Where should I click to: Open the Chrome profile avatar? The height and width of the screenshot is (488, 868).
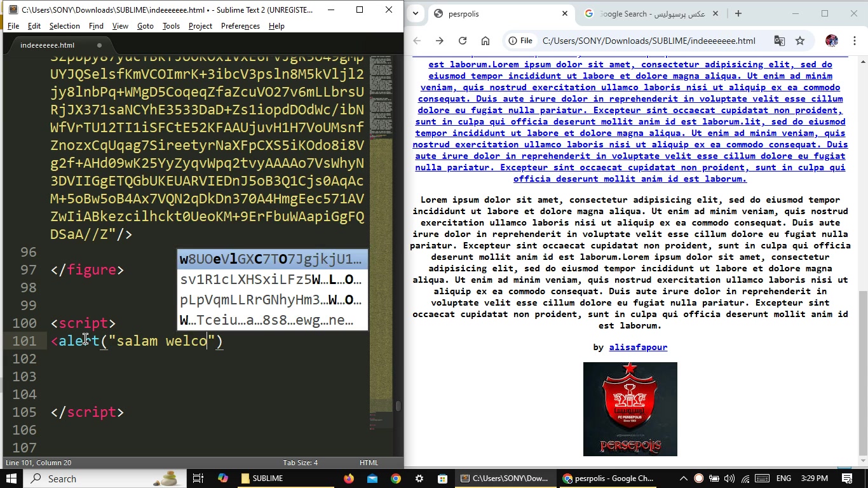(832, 41)
